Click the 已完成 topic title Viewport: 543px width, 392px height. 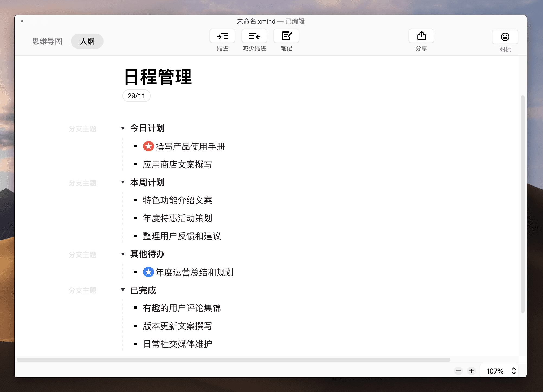click(142, 290)
